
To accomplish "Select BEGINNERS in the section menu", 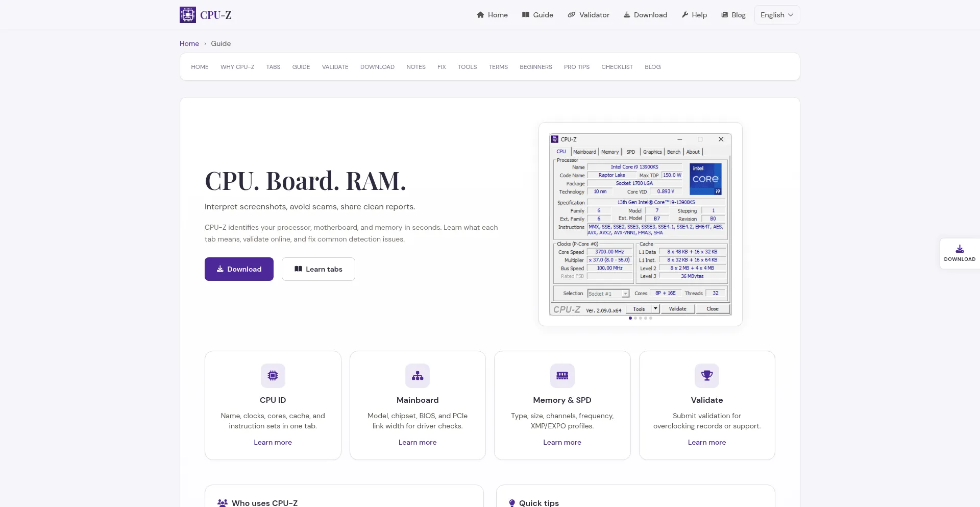I will tap(536, 67).
